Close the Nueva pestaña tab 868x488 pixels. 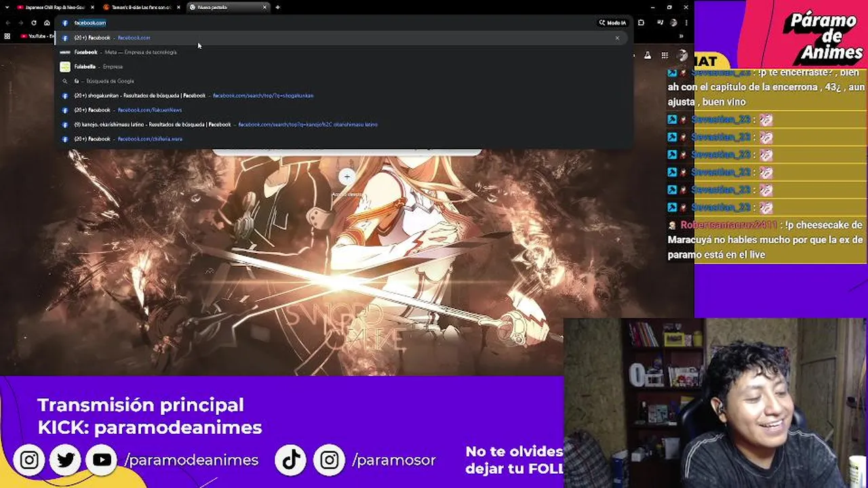point(264,7)
